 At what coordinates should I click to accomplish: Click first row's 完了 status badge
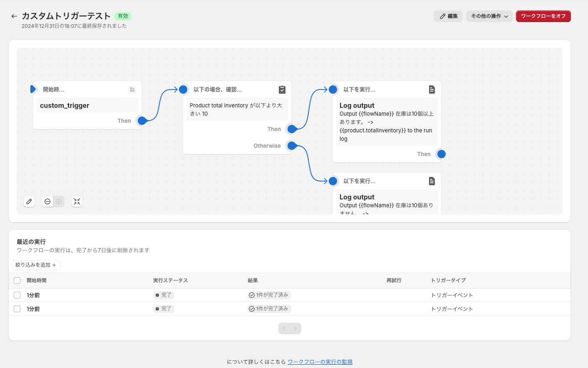[164, 295]
